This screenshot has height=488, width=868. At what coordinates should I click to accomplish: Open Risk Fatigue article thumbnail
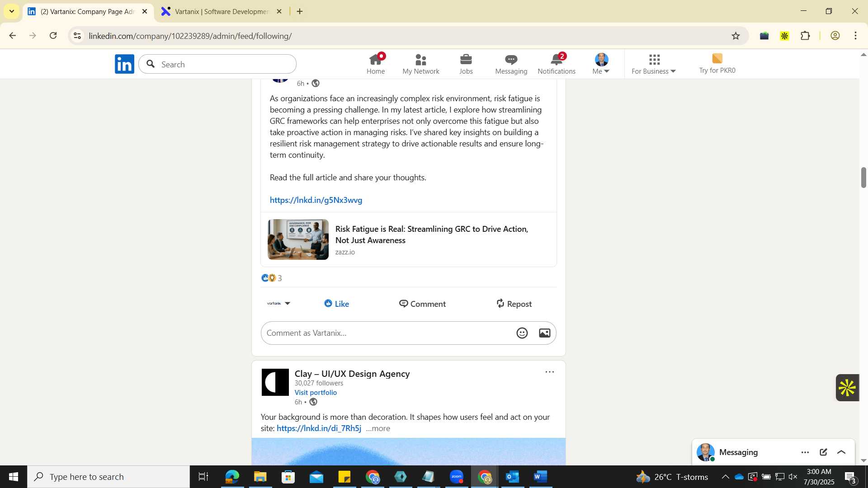tap(298, 239)
